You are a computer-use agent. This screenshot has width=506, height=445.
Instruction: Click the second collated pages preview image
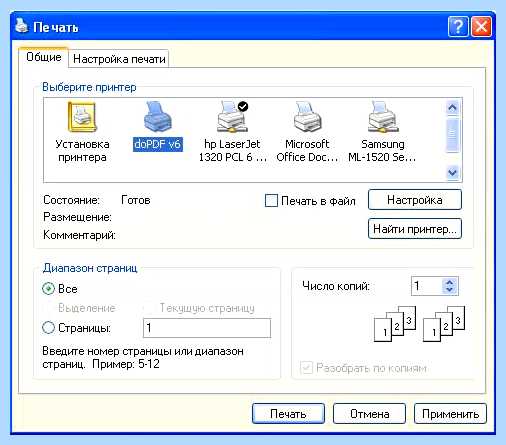[444, 324]
